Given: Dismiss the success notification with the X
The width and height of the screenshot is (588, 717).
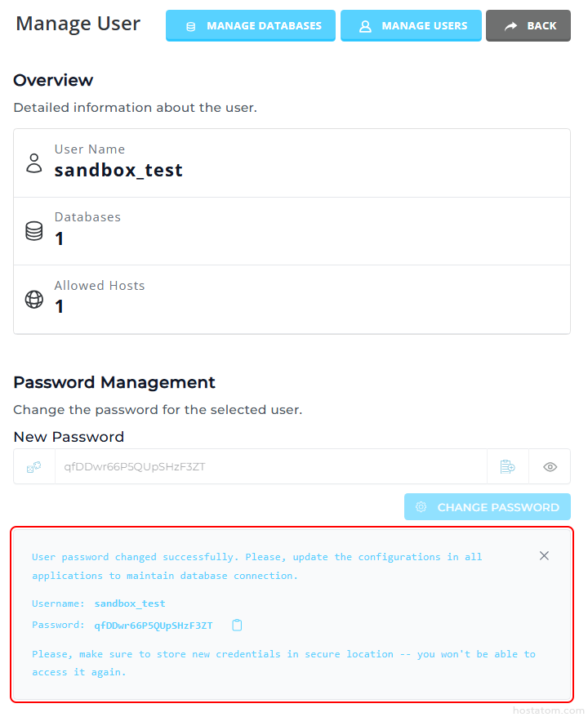Looking at the screenshot, I should pos(544,556).
